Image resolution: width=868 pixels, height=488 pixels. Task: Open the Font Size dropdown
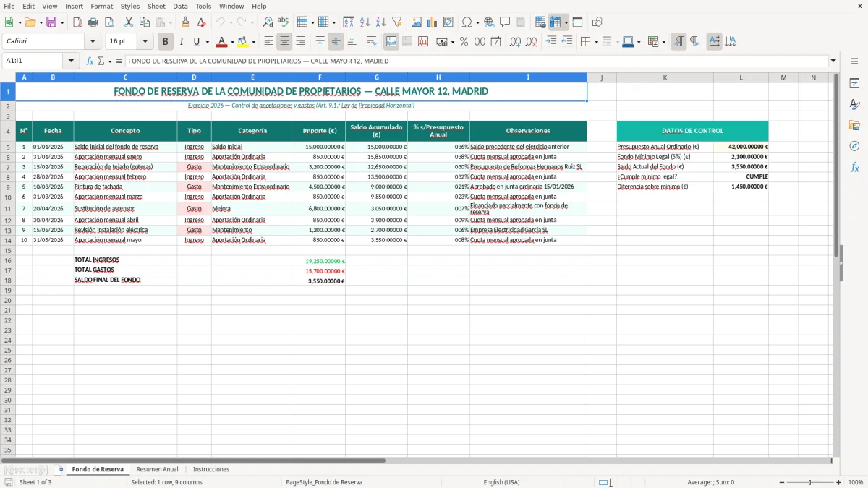(145, 42)
